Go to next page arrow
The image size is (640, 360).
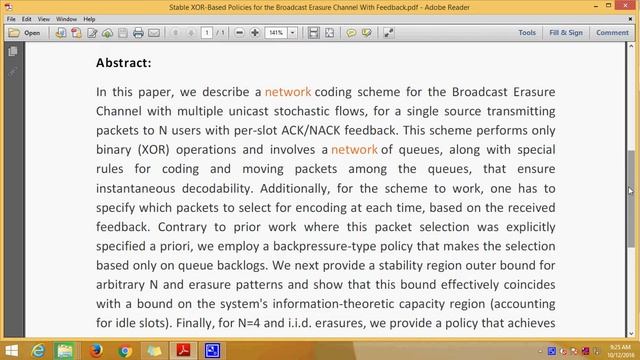click(x=191, y=33)
